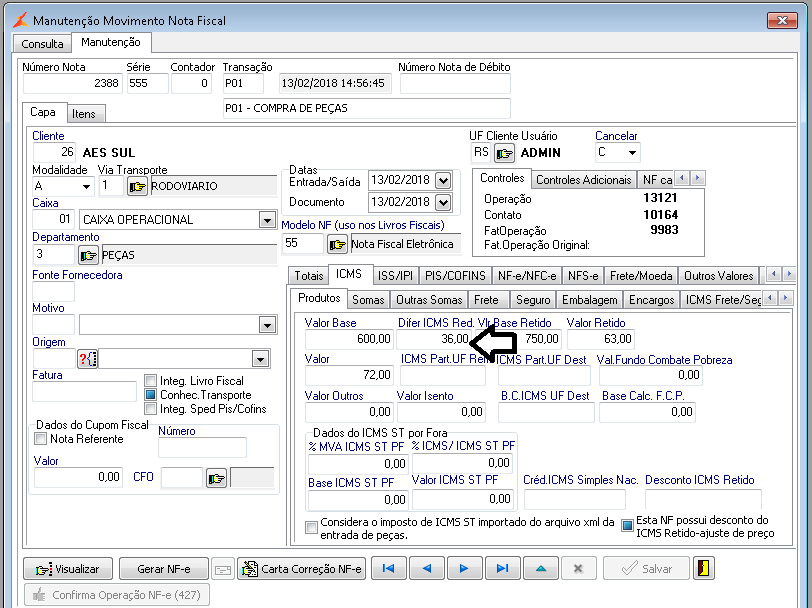Go to first record with navigation arrow
Image resolution: width=812 pixels, height=608 pixels.
[388, 569]
